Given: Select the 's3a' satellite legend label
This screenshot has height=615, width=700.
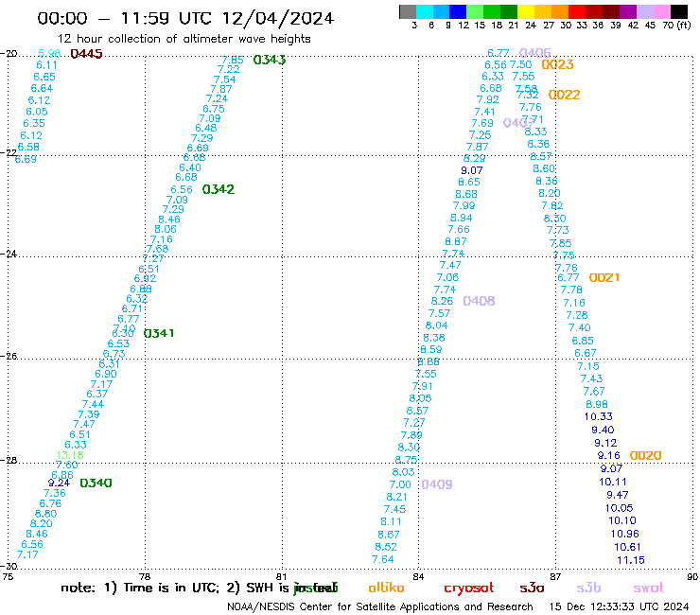Looking at the screenshot, I should point(532,589).
